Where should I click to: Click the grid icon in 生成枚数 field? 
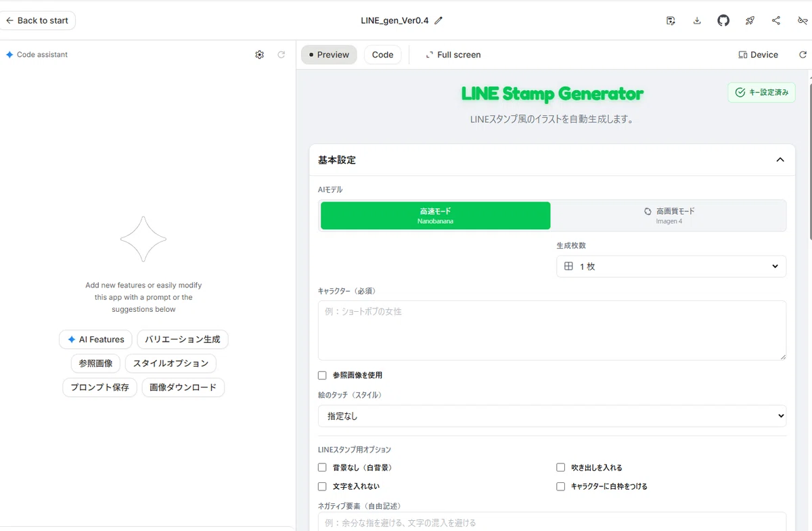568,267
